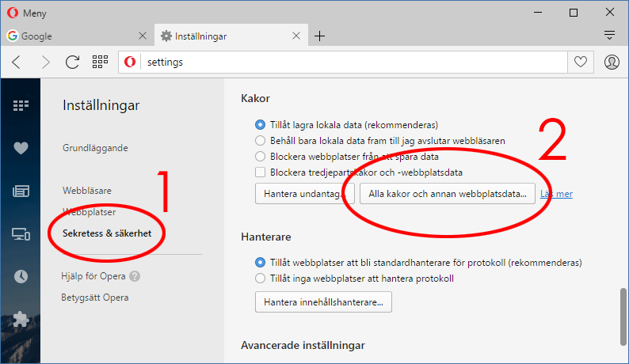This screenshot has height=364, width=629.
Task: Open the Opera 'Meny' main menu
Action: point(25,12)
